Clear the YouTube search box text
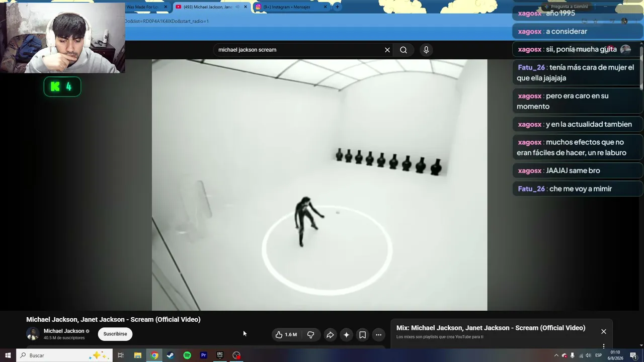The image size is (644, 362). pyautogui.click(x=387, y=50)
